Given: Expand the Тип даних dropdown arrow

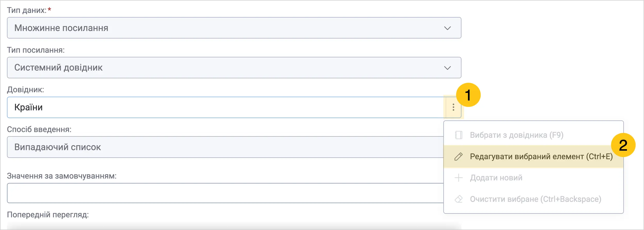Looking at the screenshot, I should point(447,28).
